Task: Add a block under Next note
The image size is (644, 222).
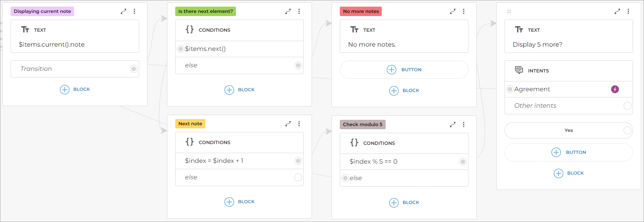Action: coord(239,202)
